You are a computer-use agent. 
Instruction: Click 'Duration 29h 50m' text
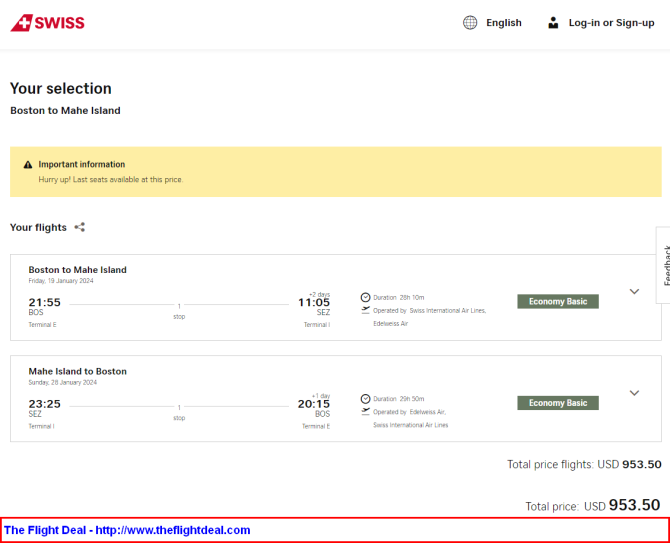tap(399, 399)
